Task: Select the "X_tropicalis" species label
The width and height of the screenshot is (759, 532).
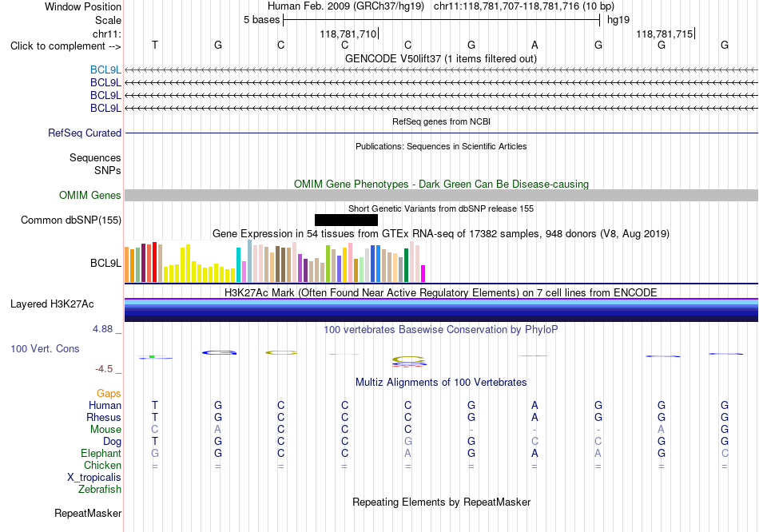Action: click(x=94, y=478)
